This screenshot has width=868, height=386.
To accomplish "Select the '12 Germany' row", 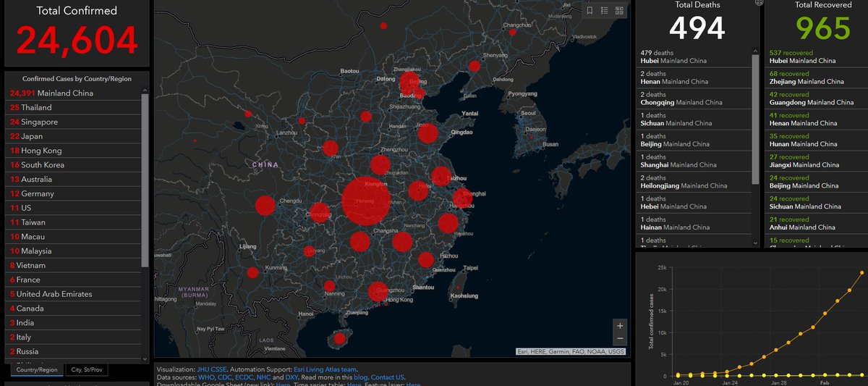I will [x=73, y=193].
